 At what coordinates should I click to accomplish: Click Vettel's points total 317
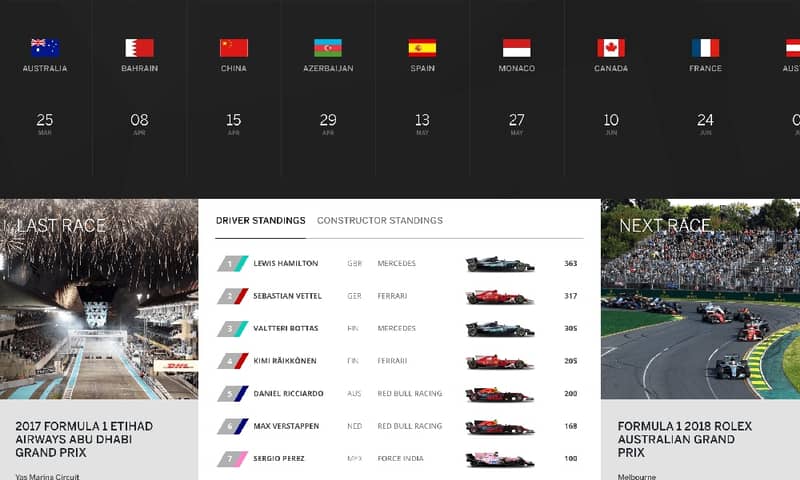pyautogui.click(x=570, y=296)
